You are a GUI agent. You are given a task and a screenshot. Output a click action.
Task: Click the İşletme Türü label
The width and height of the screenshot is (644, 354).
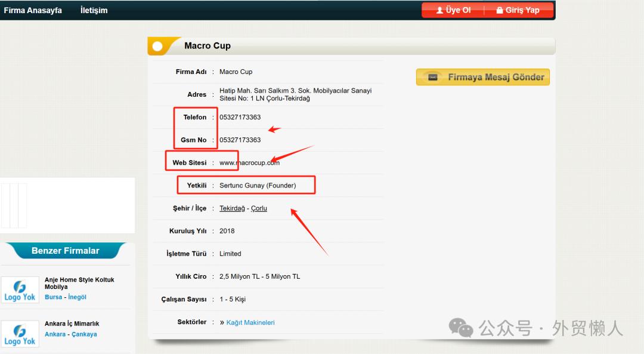coord(187,254)
